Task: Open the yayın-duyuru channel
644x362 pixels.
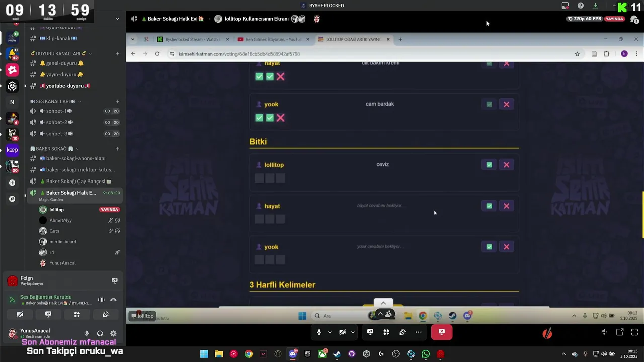Action: coord(74,74)
